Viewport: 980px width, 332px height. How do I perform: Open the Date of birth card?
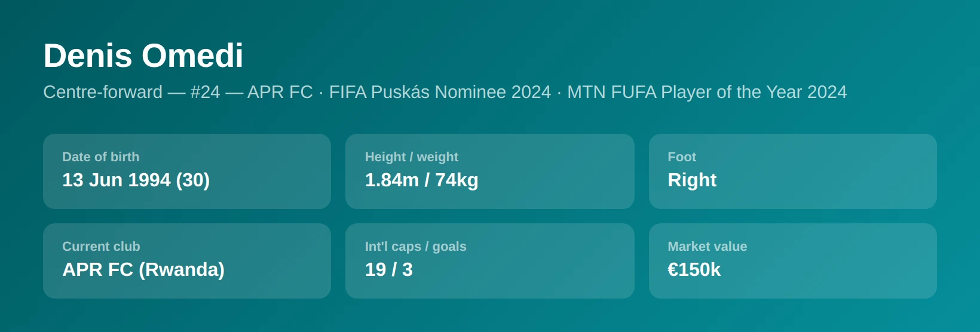[187, 171]
